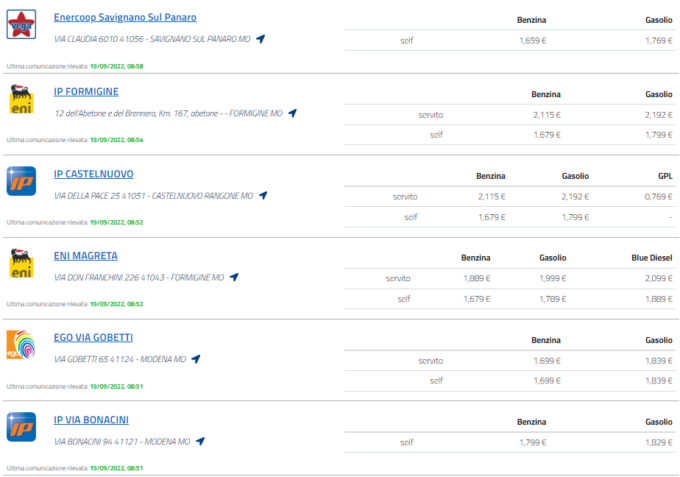Click EGO VIA GOBETTI servito Gasolio 1,839 €

coord(659,361)
